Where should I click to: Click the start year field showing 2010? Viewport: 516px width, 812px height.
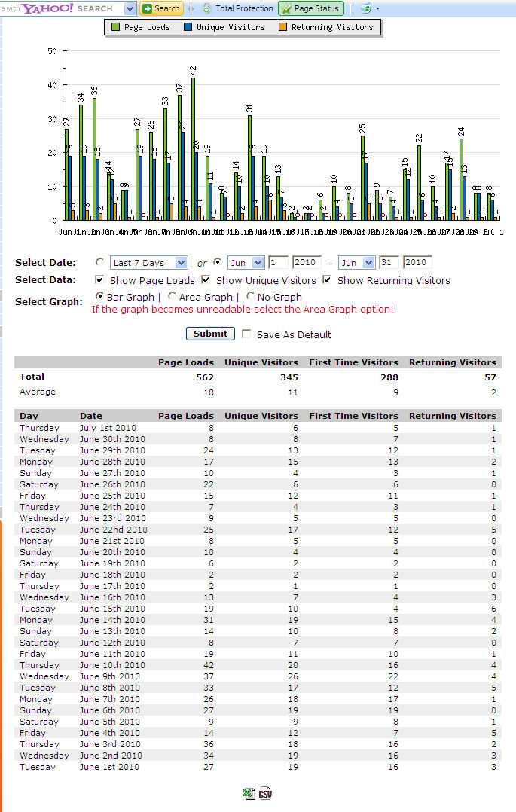click(307, 263)
